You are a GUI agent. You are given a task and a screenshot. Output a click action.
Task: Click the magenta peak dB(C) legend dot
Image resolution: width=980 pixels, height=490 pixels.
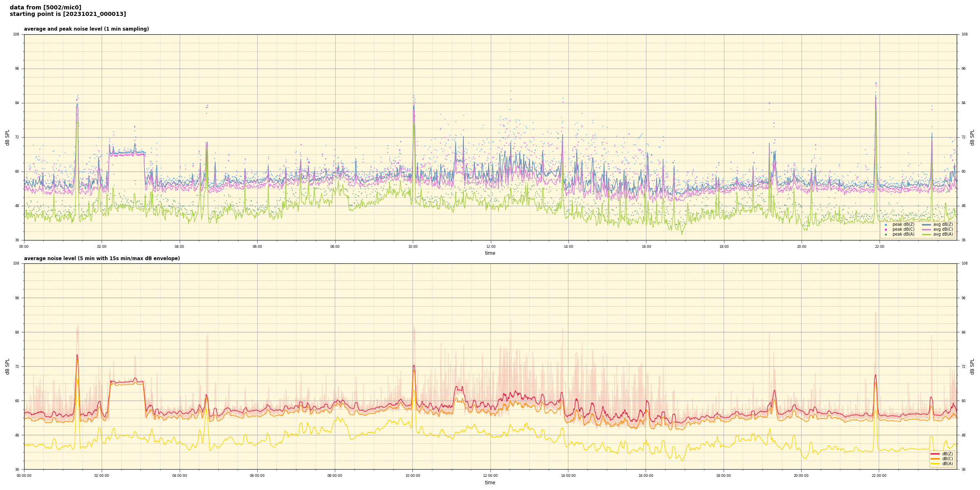pos(886,229)
